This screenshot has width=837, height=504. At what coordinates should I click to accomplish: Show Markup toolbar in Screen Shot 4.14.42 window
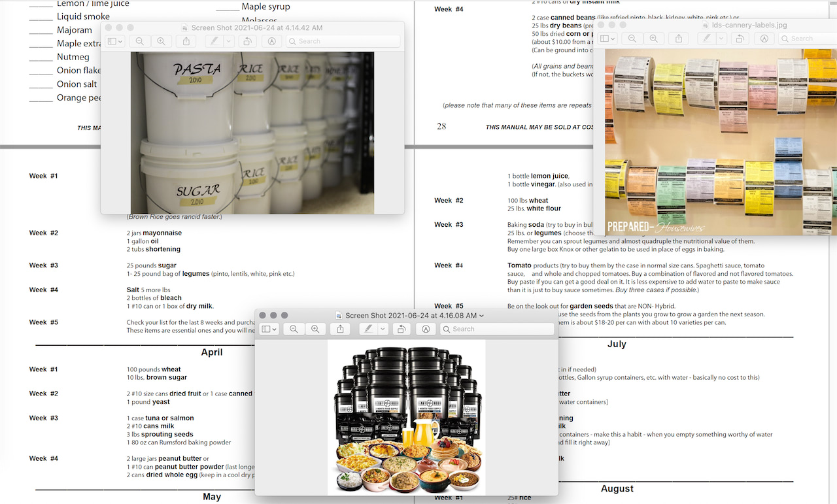(x=271, y=41)
